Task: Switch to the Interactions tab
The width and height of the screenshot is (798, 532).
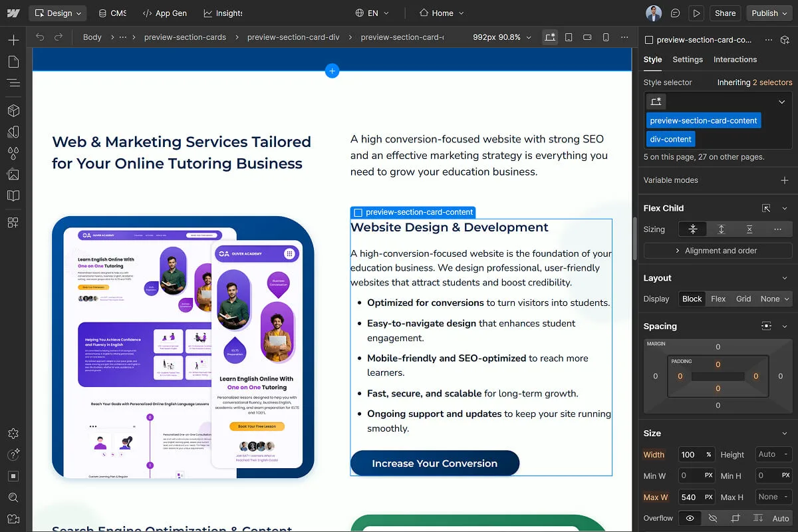Action: tap(735, 59)
